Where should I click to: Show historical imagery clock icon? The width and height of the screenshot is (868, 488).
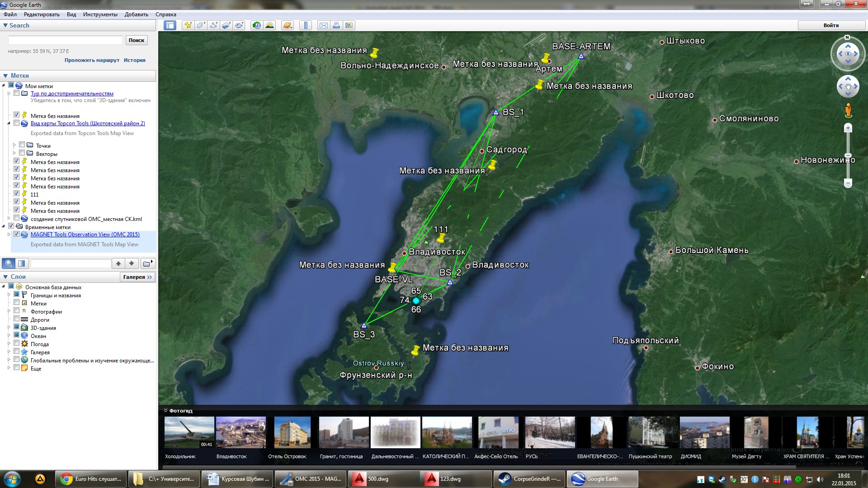(256, 25)
